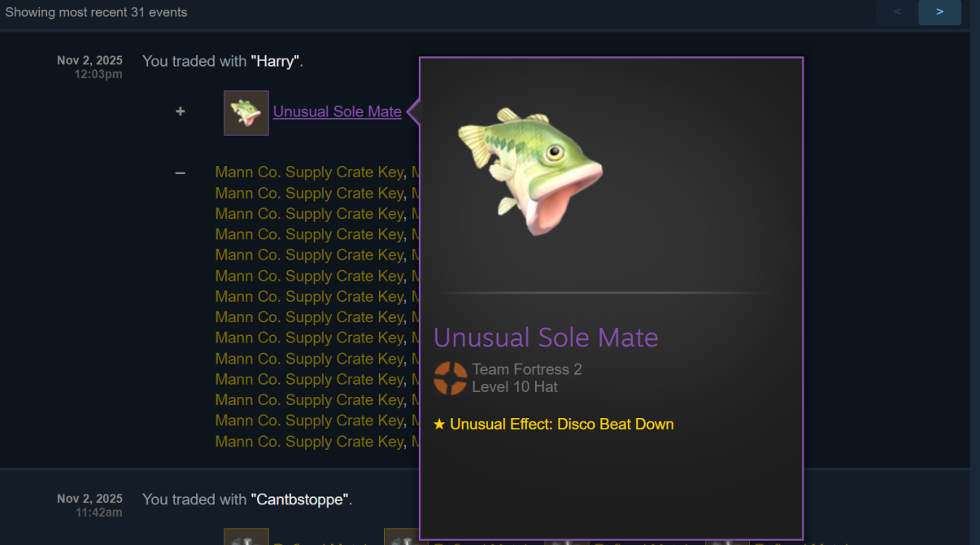This screenshot has width=980, height=545.
Task: Click the yellow star beside Unusual Effect
Action: (x=439, y=424)
